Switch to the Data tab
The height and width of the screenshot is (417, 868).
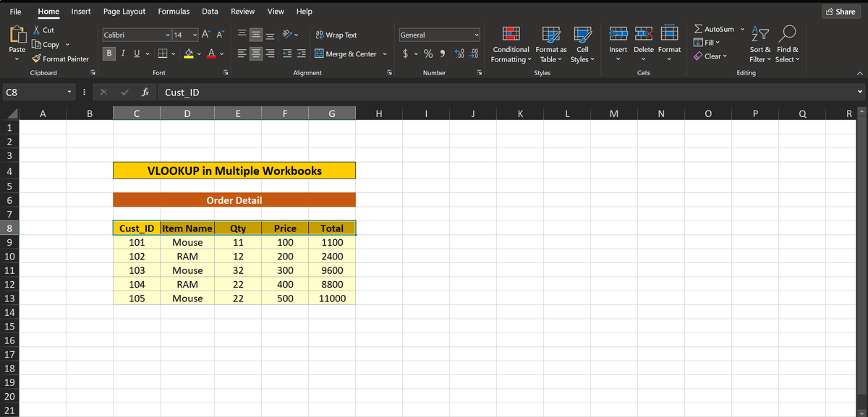click(x=210, y=11)
